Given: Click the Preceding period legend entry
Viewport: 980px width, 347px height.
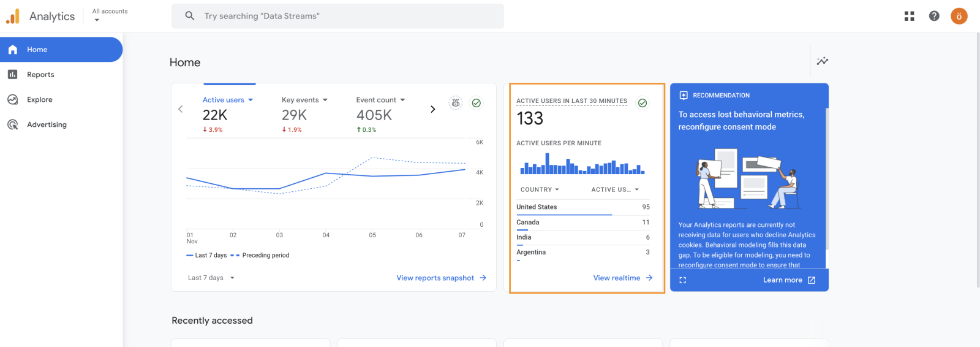Looking at the screenshot, I should [x=260, y=255].
